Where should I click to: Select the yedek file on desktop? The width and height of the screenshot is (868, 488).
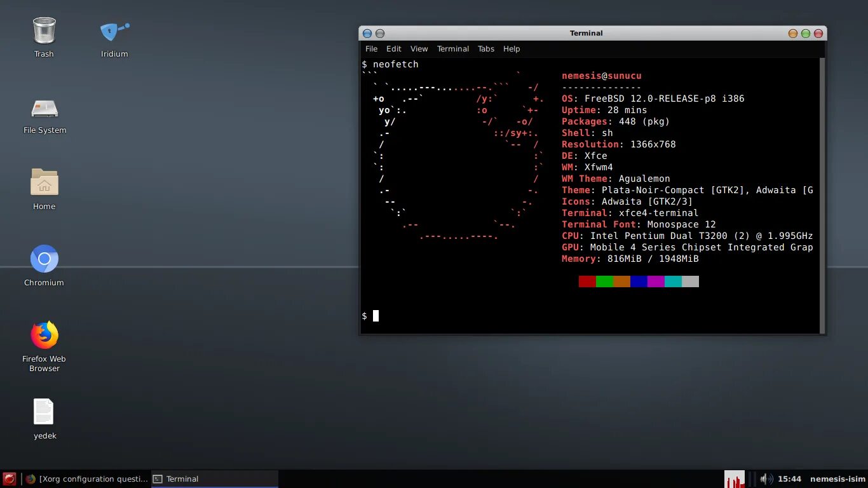click(x=44, y=418)
